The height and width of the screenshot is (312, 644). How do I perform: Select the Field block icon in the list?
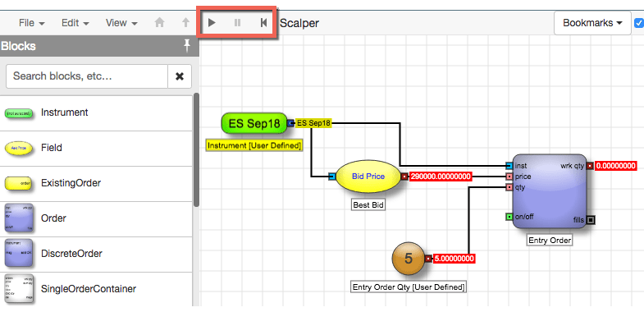pyautogui.click(x=19, y=148)
